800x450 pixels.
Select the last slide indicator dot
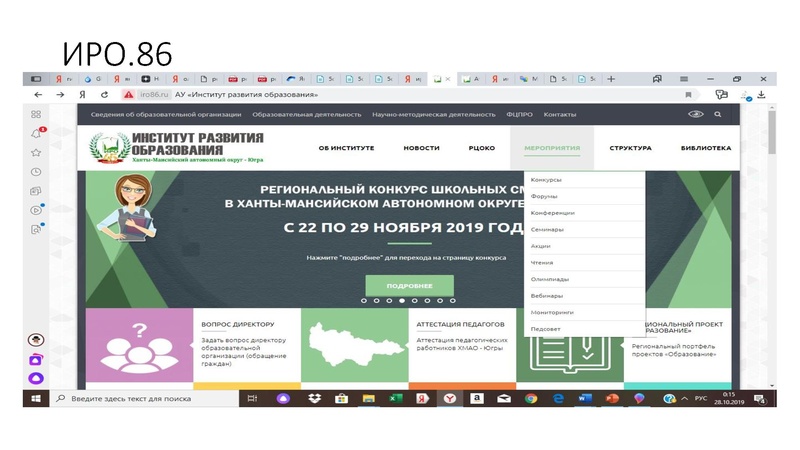click(x=453, y=301)
